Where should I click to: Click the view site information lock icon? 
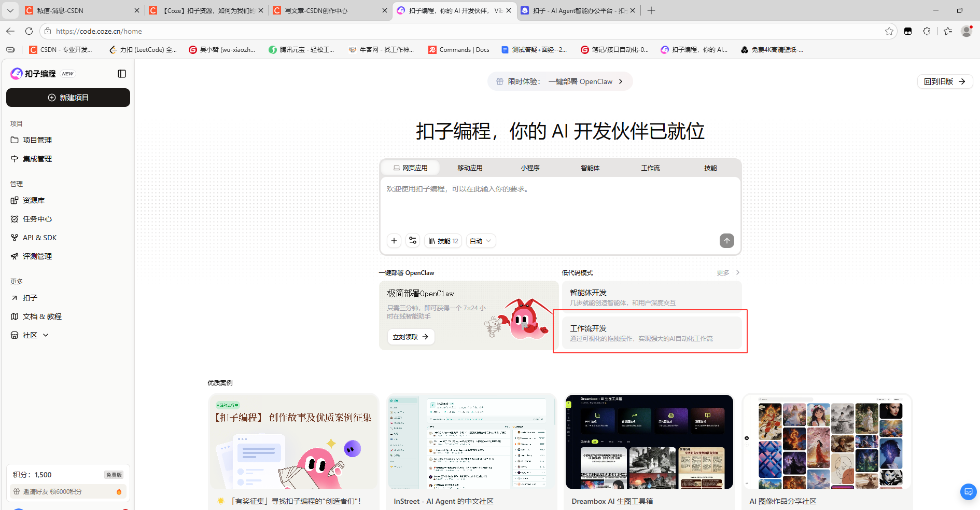click(x=48, y=31)
